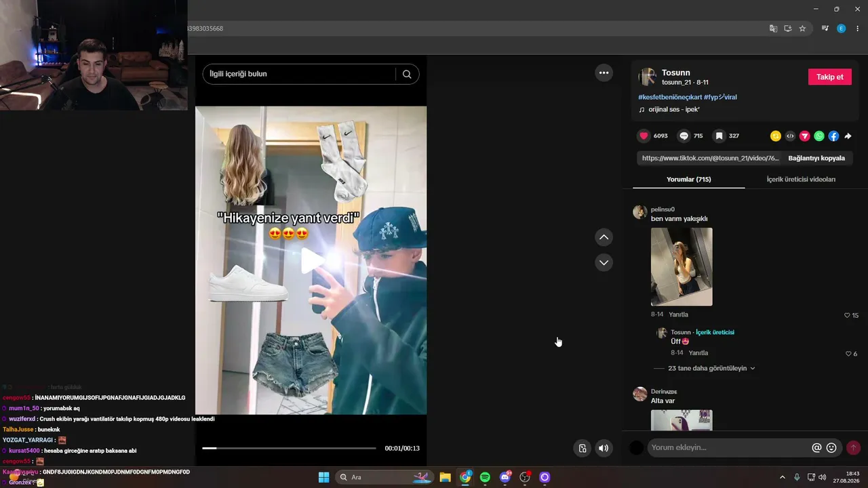Open Discord from the taskbar
This screenshot has width=868, height=488.
click(x=505, y=477)
